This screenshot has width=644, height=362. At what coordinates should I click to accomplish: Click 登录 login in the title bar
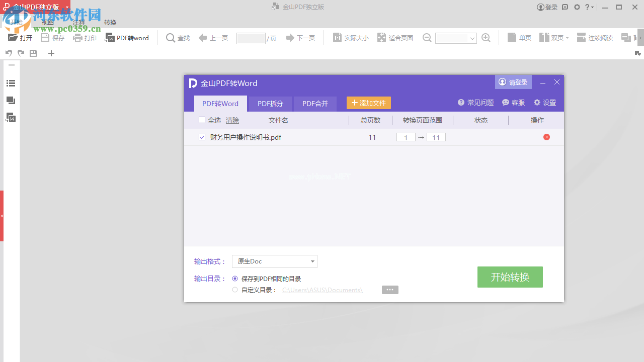point(547,7)
